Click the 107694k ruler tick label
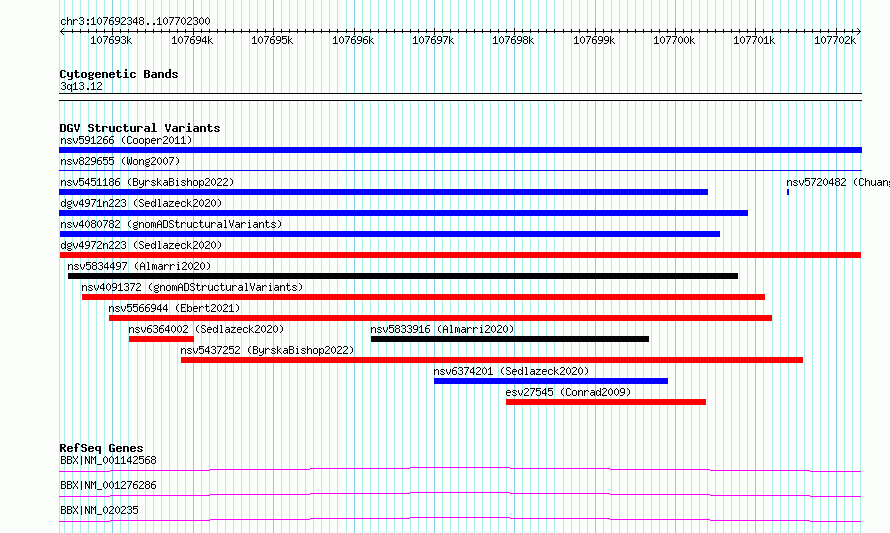 click(x=192, y=40)
